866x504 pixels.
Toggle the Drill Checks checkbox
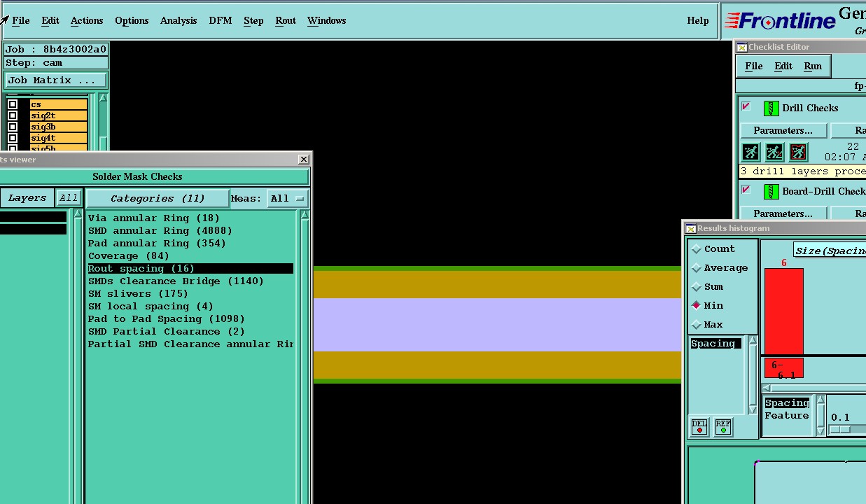pos(746,106)
